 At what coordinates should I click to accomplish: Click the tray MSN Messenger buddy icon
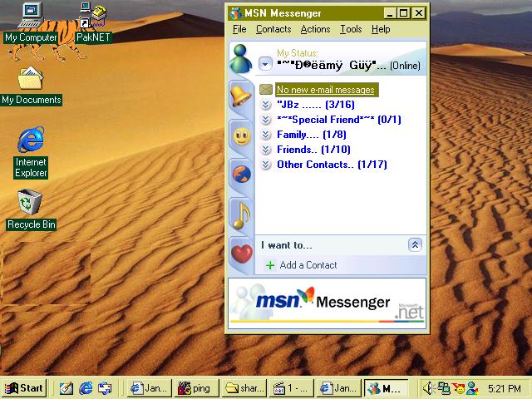pyautogui.click(x=472, y=388)
